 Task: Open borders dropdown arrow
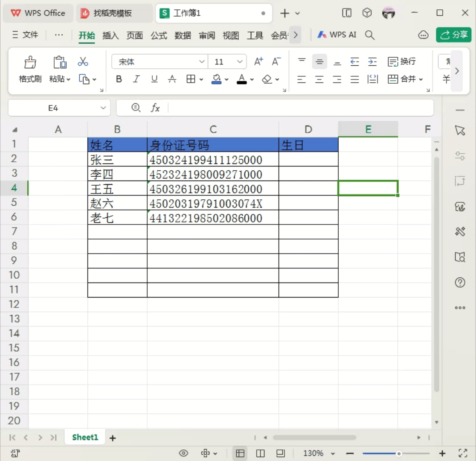click(x=201, y=80)
